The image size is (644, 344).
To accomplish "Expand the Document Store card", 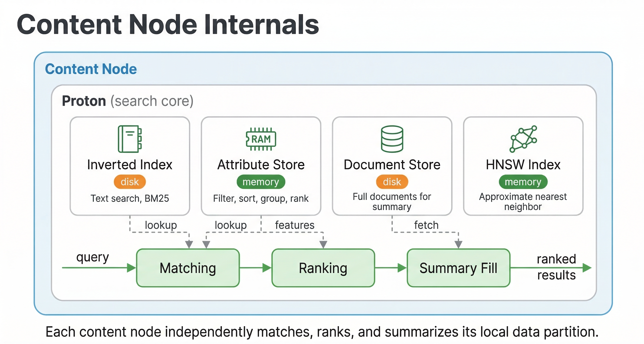I will 392,166.
